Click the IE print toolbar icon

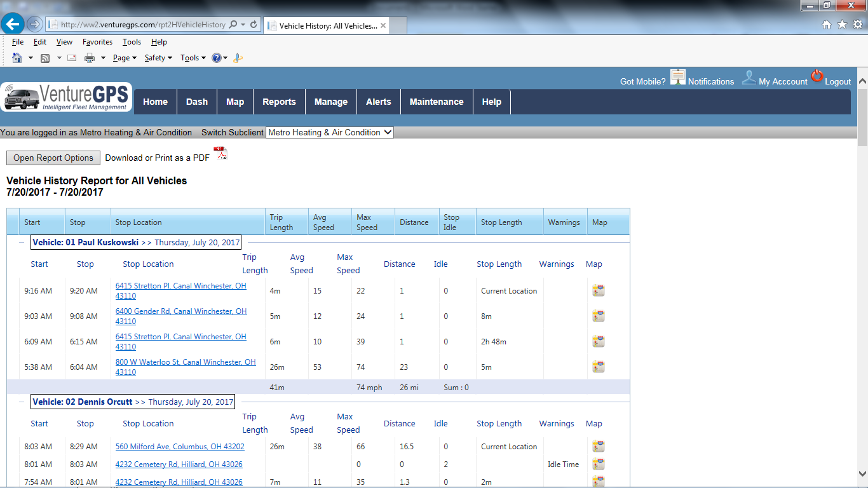point(90,58)
